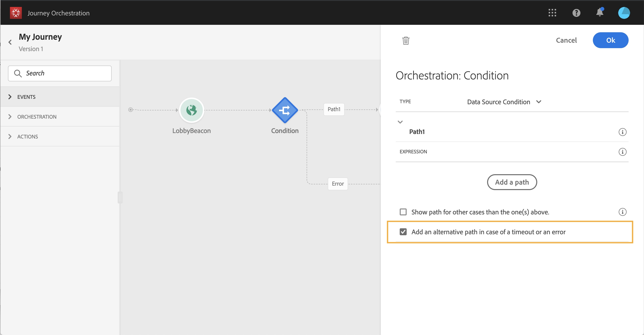Image resolution: width=644 pixels, height=335 pixels.
Task: Click the user profile avatar
Action: tap(624, 13)
